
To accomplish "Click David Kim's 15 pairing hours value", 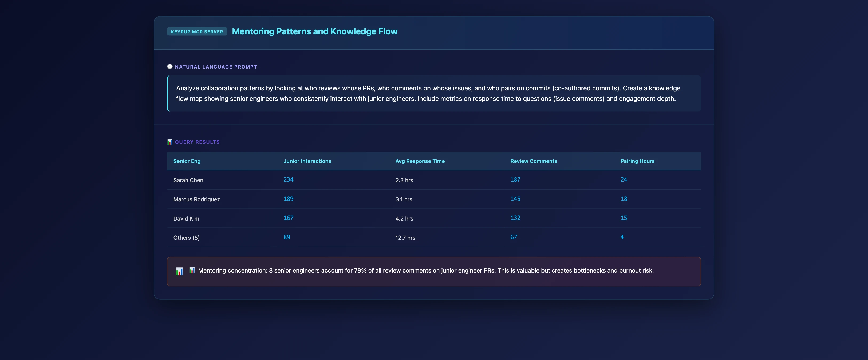I will pos(624,218).
